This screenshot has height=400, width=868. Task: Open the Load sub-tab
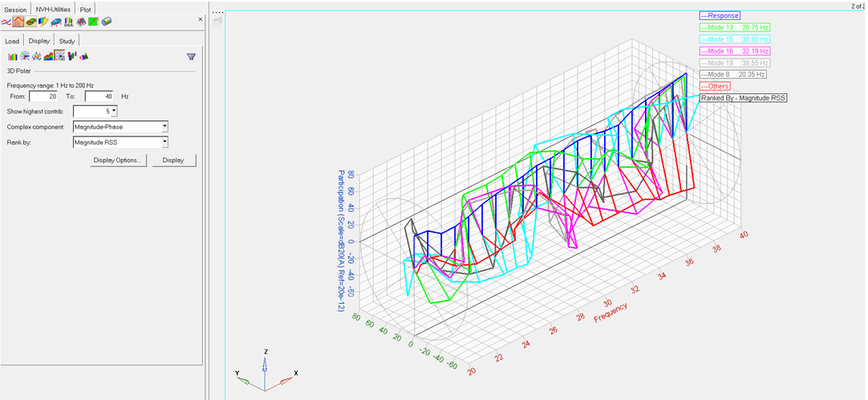(x=12, y=41)
